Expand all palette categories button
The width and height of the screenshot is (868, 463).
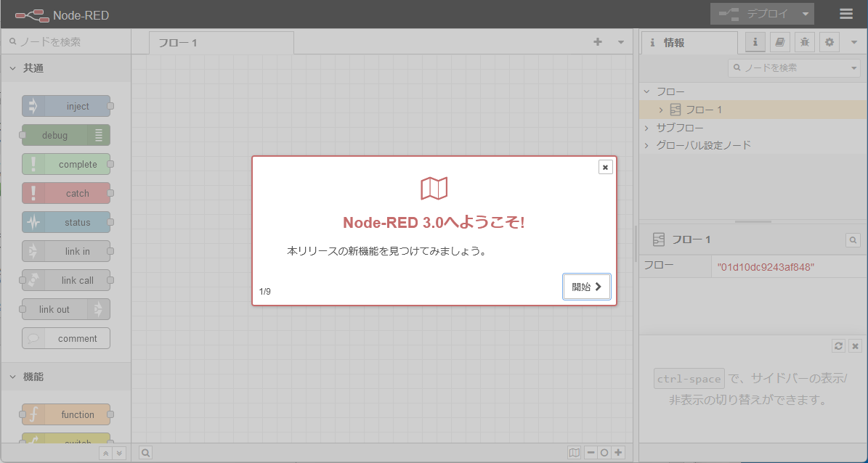point(119,453)
